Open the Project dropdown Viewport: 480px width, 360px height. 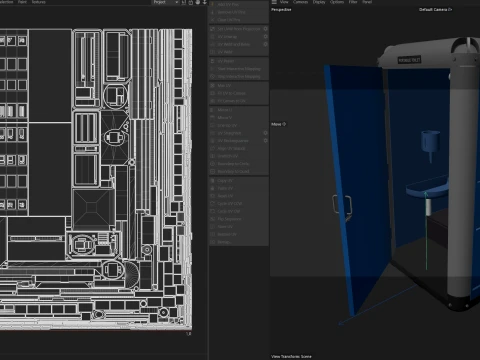click(166, 2)
